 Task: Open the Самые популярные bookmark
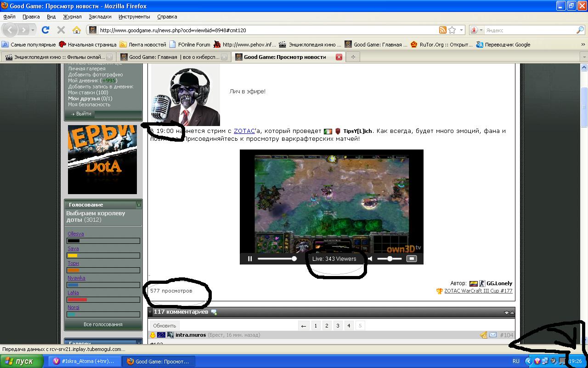click(x=28, y=45)
